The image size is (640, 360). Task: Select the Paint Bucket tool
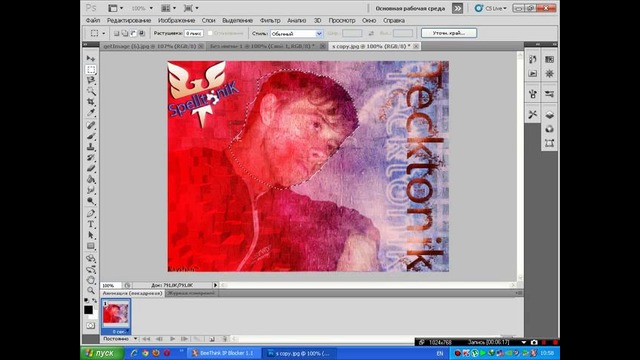(91, 179)
